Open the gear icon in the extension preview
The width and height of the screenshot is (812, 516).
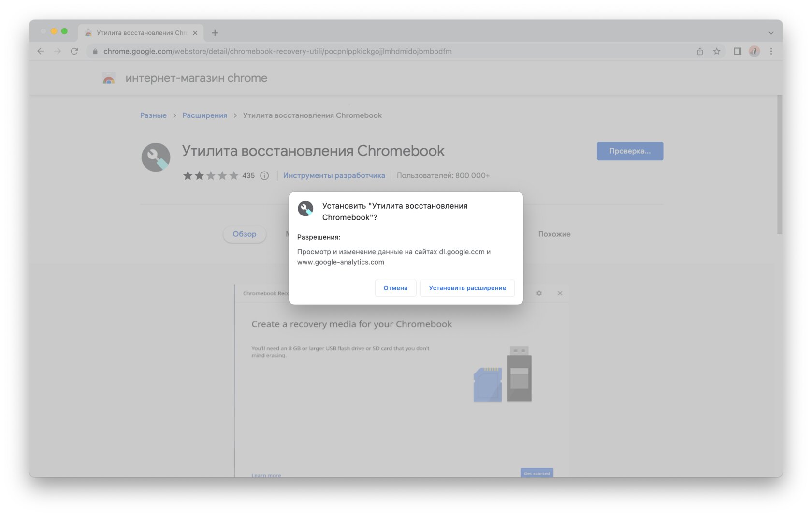[539, 293]
